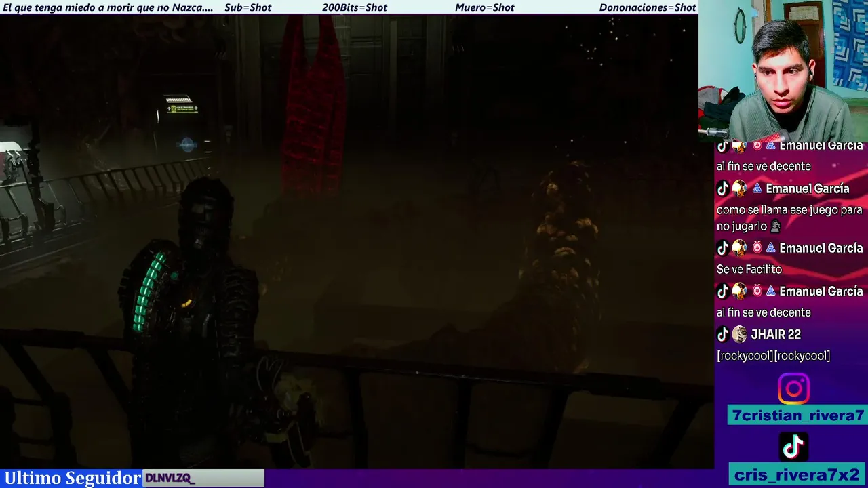
Task: Click the avatar on the 'Se ve Facilito' sender row
Action: 739,248
